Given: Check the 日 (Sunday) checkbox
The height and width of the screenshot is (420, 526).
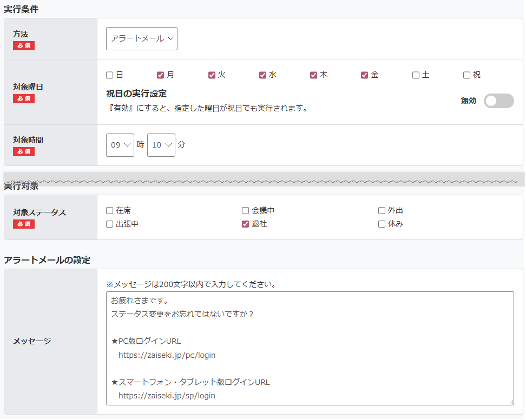Looking at the screenshot, I should tap(110, 75).
